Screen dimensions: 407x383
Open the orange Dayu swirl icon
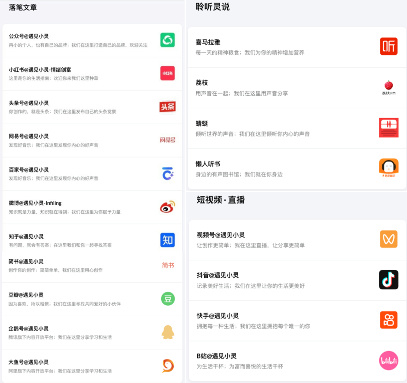pos(168,366)
